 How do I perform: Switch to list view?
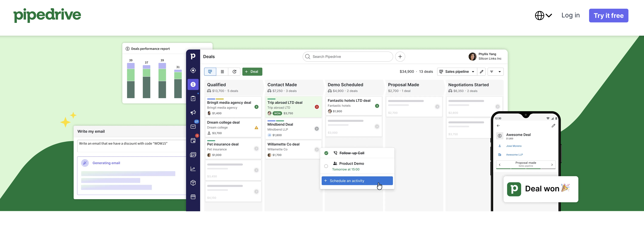click(222, 72)
